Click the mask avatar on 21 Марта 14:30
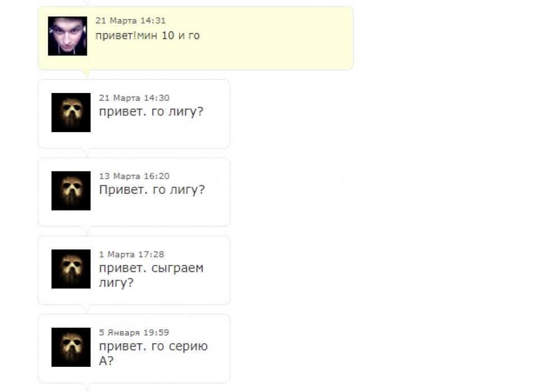Screen dimensions: 560x392 [x=71, y=113]
